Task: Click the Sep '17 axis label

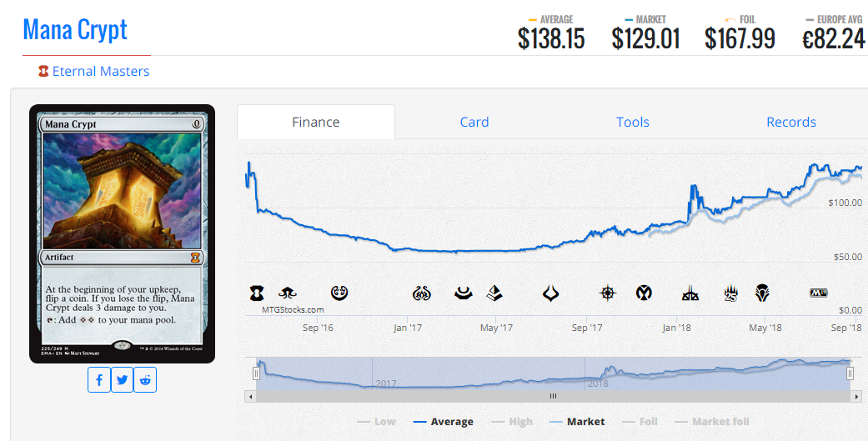Action: pyautogui.click(x=587, y=328)
